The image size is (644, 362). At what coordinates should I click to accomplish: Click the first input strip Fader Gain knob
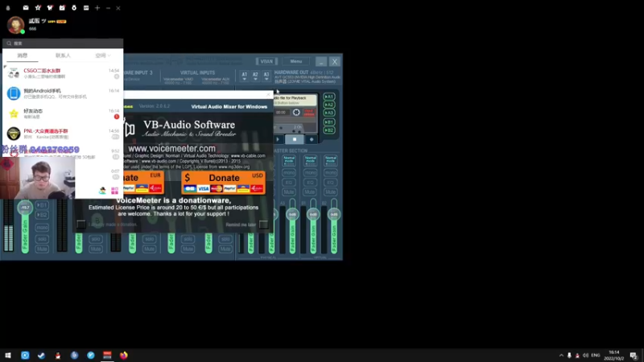tap(25, 208)
